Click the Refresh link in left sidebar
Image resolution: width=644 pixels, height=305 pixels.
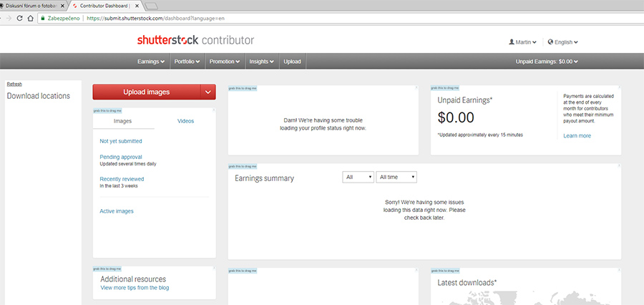[14, 84]
